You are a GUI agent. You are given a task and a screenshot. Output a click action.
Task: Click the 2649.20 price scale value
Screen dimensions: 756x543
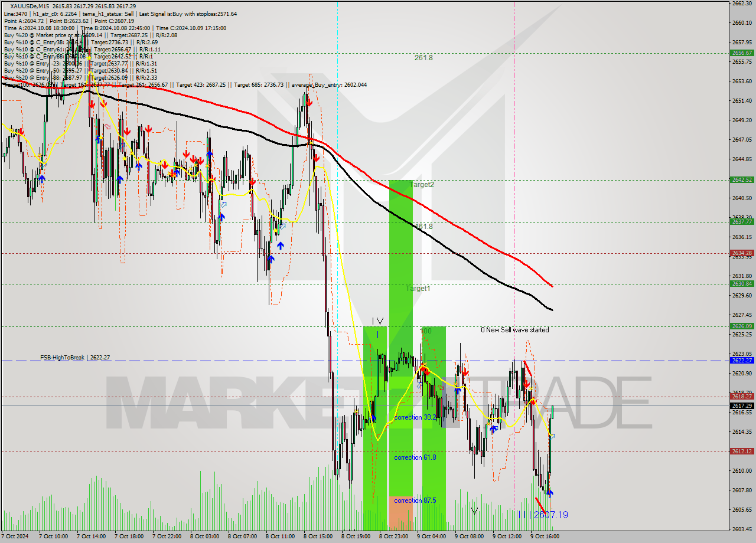[x=741, y=120]
